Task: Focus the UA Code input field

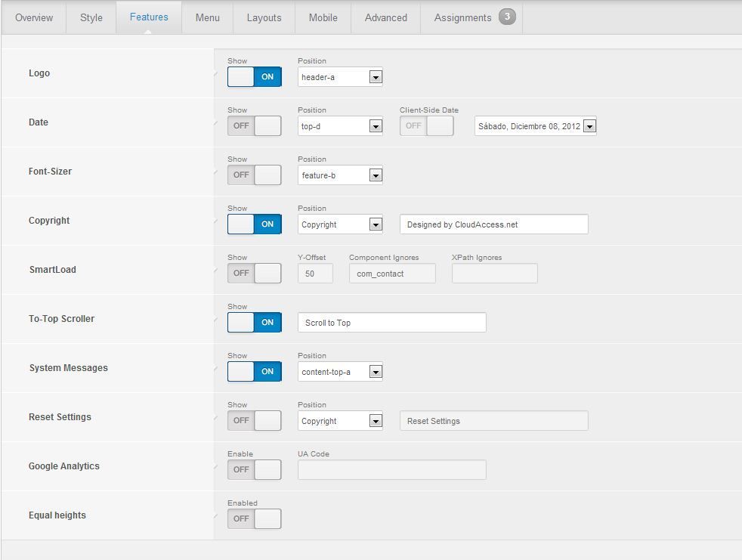Action: (x=392, y=469)
